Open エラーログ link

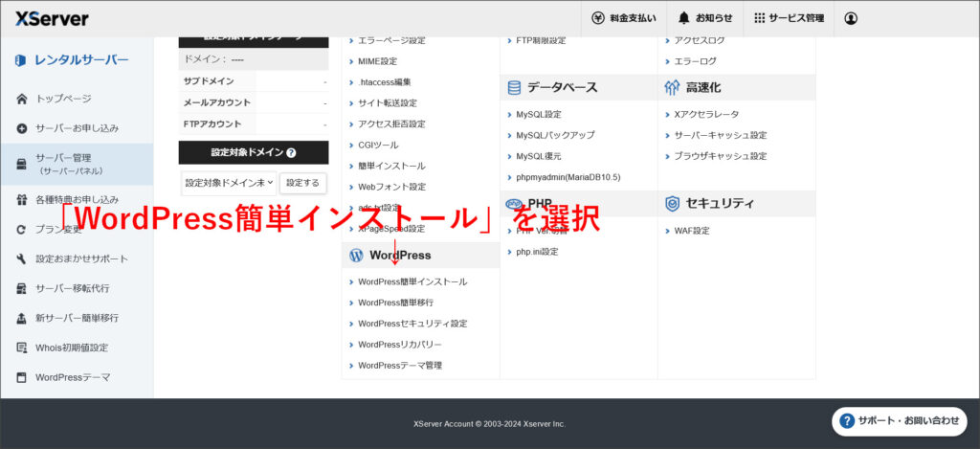[695, 61]
